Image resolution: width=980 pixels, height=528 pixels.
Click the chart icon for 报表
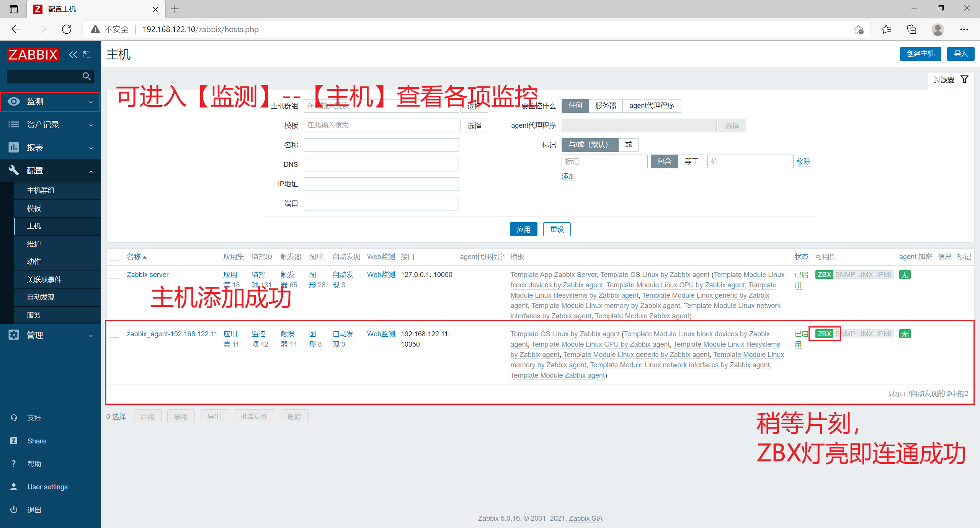pos(14,147)
